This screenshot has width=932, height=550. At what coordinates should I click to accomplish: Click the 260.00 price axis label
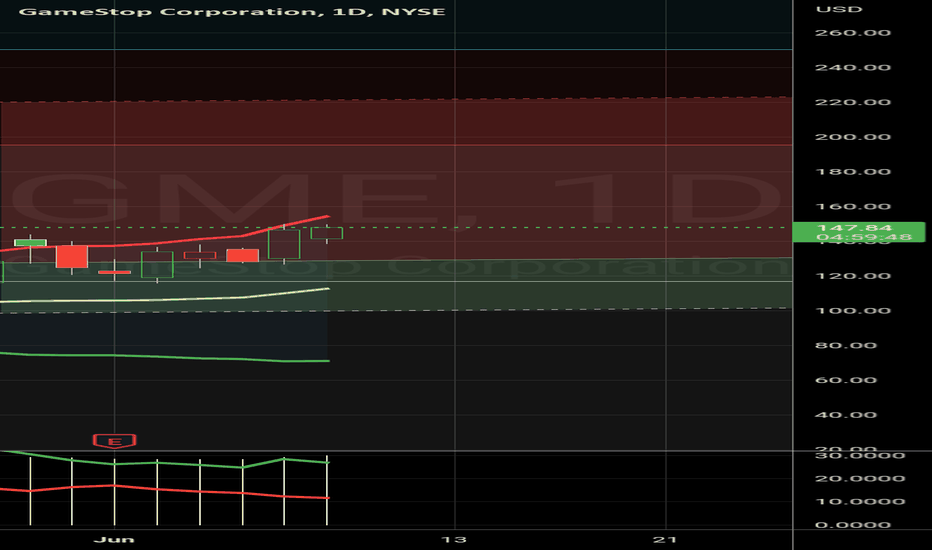coord(852,33)
